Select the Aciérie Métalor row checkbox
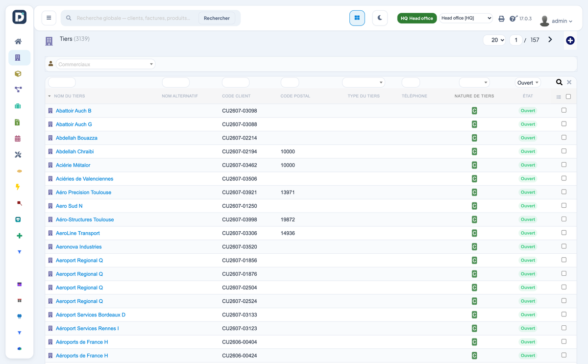This screenshot has width=588, height=364. click(x=564, y=165)
